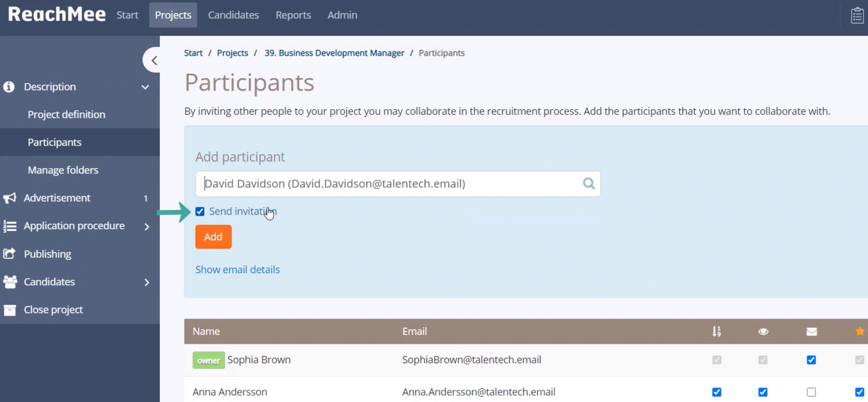Click the green owner badge

pos(209,360)
